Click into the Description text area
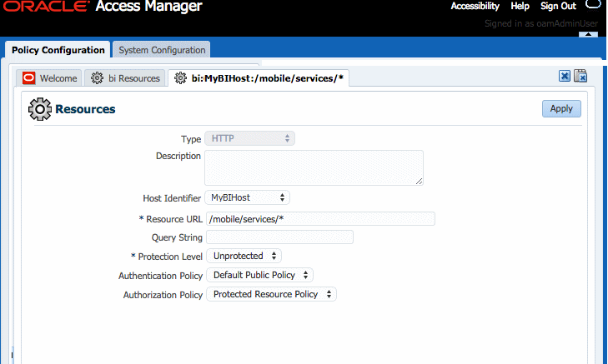608x364 pixels. (314, 167)
